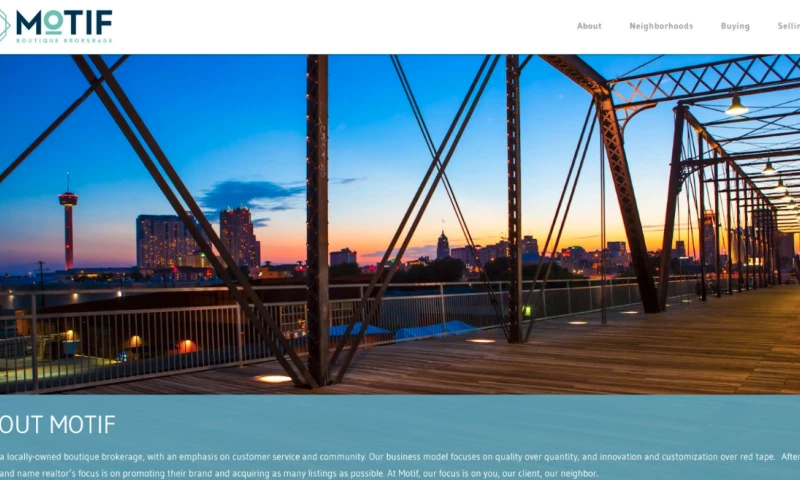This screenshot has height=480, width=800.
Task: Click the oval floor light at truss base
Action: pyautogui.click(x=273, y=378)
